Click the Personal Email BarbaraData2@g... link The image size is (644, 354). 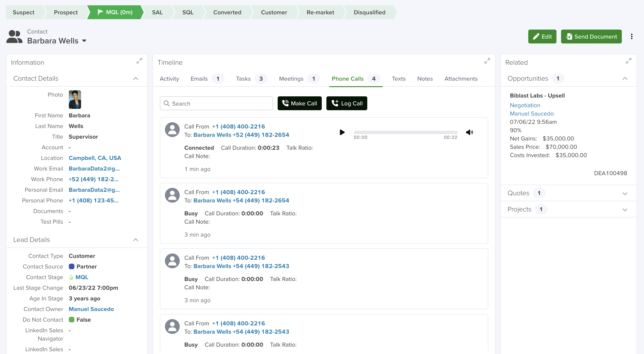94,190
